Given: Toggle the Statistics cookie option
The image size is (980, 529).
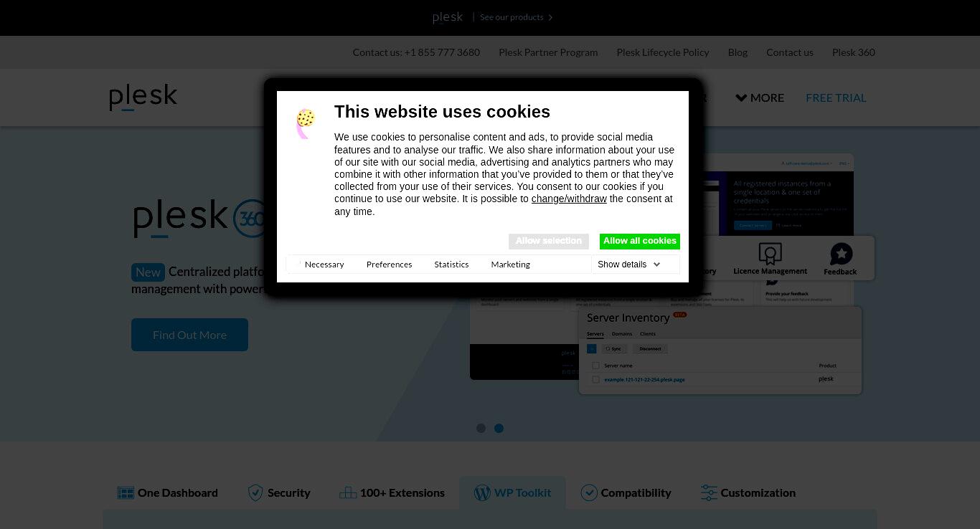Looking at the screenshot, I should coord(451,264).
